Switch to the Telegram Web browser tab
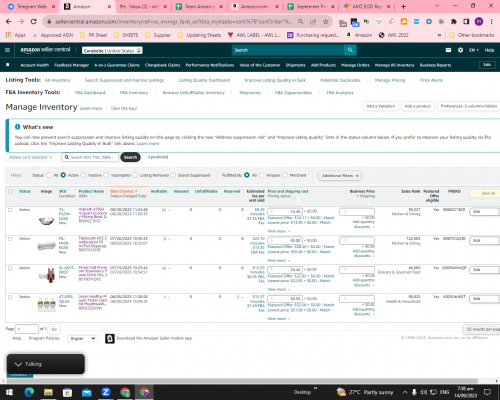This screenshot has height=400, width=500. (x=31, y=7)
